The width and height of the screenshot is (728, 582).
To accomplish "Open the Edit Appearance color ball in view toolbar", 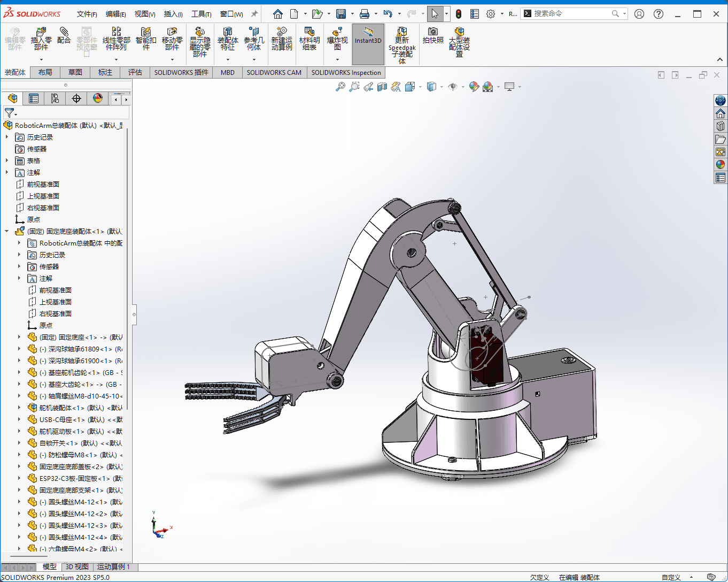I will [x=474, y=87].
